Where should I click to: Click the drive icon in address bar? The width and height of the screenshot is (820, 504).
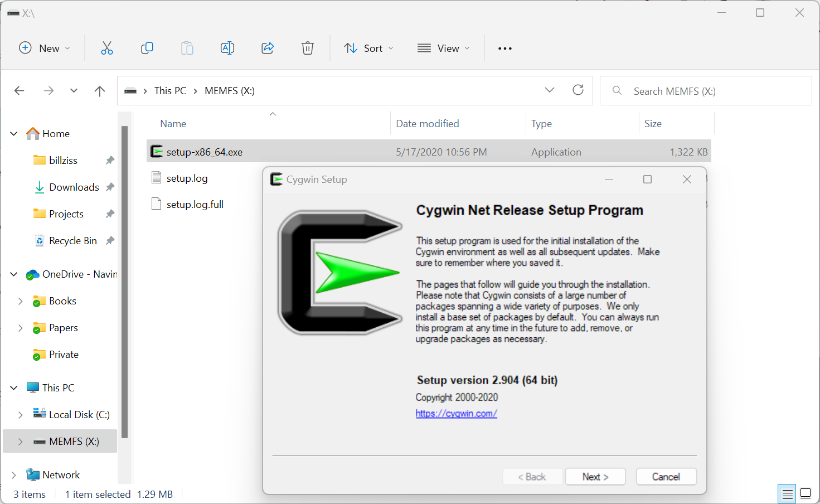[x=130, y=91]
